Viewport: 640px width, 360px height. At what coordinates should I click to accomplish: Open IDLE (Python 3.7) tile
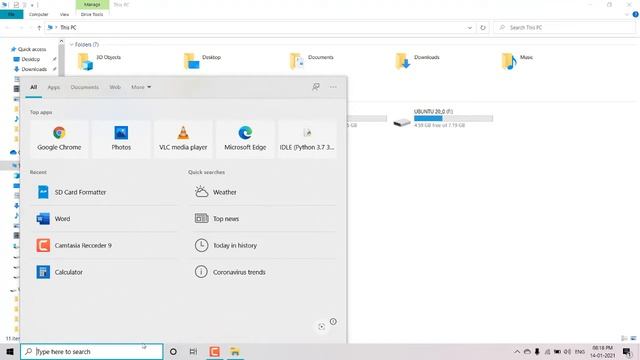tap(307, 139)
